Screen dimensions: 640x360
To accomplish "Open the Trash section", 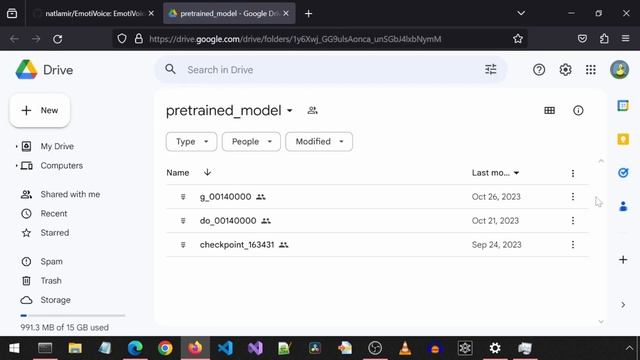I will pos(51,280).
